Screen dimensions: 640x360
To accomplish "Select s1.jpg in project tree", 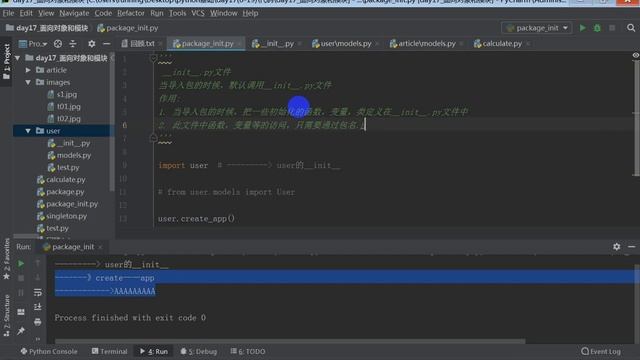I will [x=67, y=94].
